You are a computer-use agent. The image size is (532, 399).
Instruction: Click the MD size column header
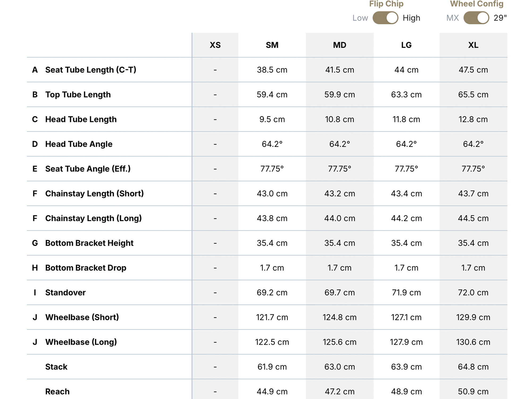[x=340, y=45]
